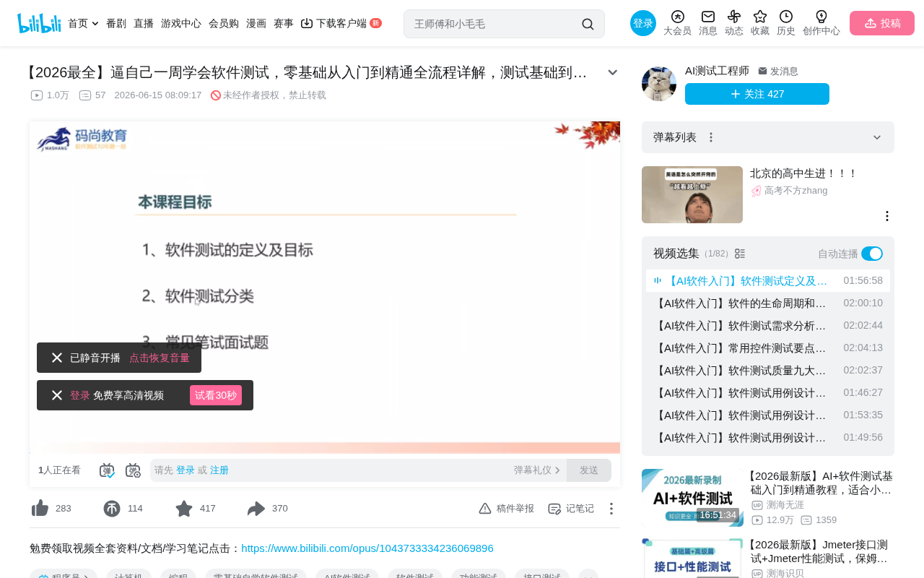Expand the 弹幕列表 panel
Viewport: 924px width, 578px height.
877,137
